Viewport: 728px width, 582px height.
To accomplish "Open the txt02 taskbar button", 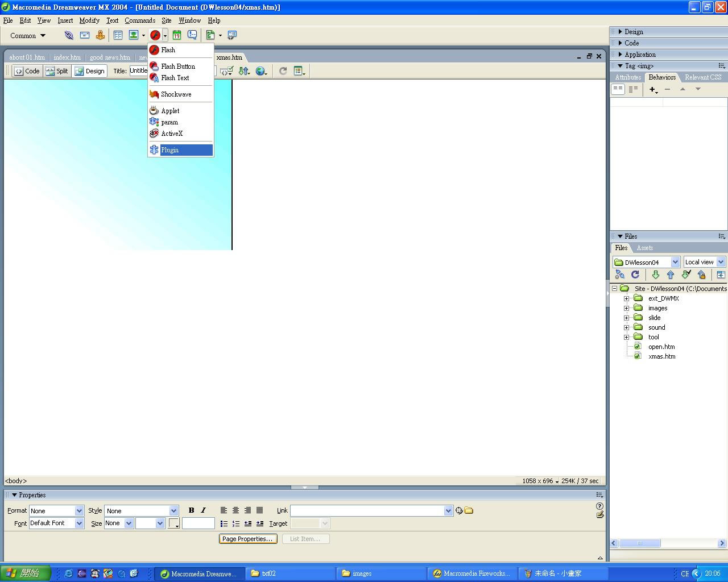I will click(290, 573).
